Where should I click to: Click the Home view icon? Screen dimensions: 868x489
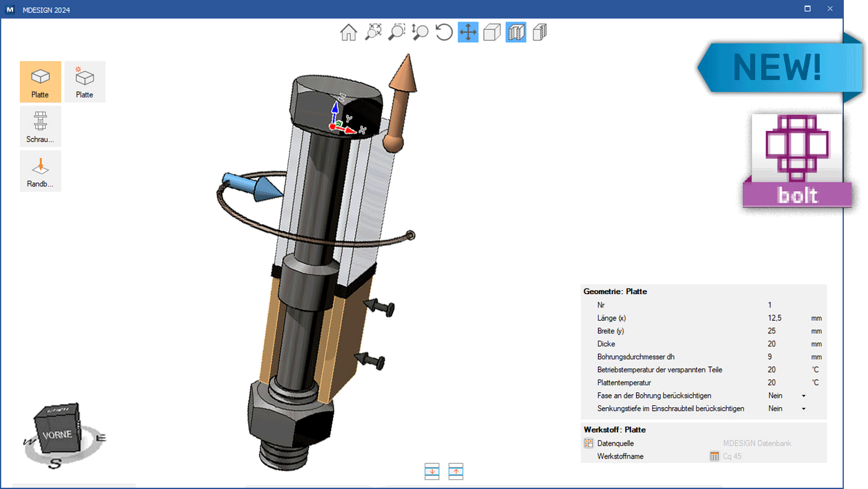(x=348, y=32)
